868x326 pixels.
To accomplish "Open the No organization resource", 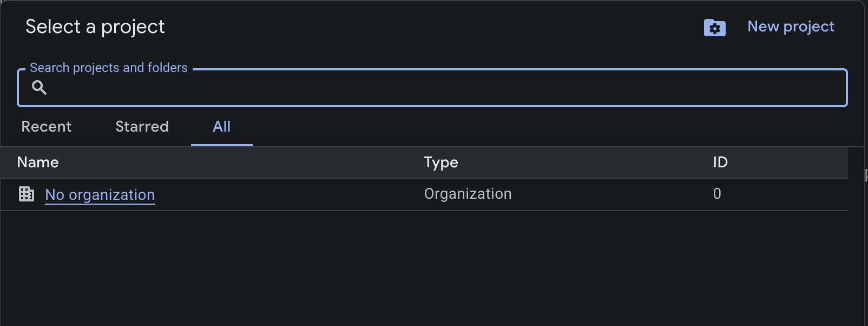I will click(100, 194).
